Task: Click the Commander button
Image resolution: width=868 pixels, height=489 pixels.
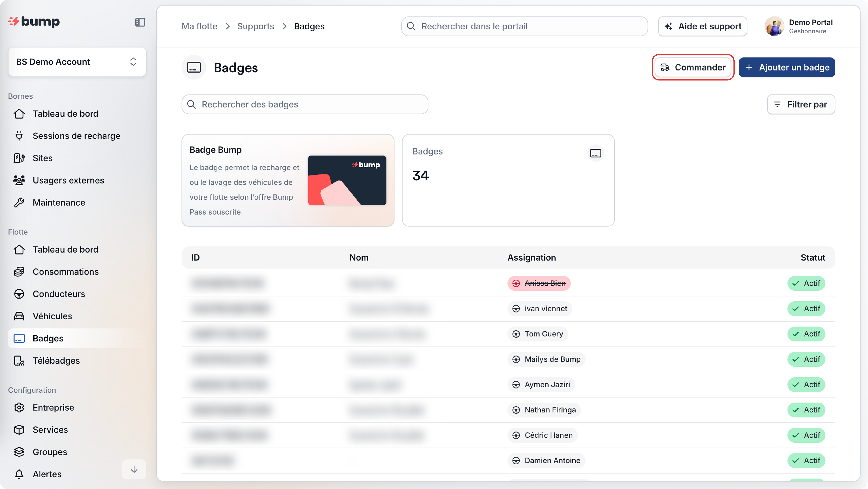Action: pyautogui.click(x=693, y=67)
